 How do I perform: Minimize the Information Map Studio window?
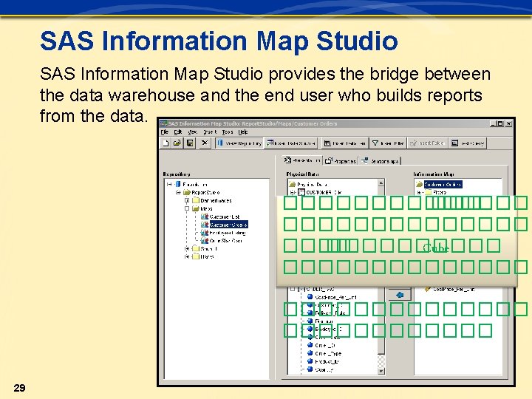pyautogui.click(x=493, y=123)
